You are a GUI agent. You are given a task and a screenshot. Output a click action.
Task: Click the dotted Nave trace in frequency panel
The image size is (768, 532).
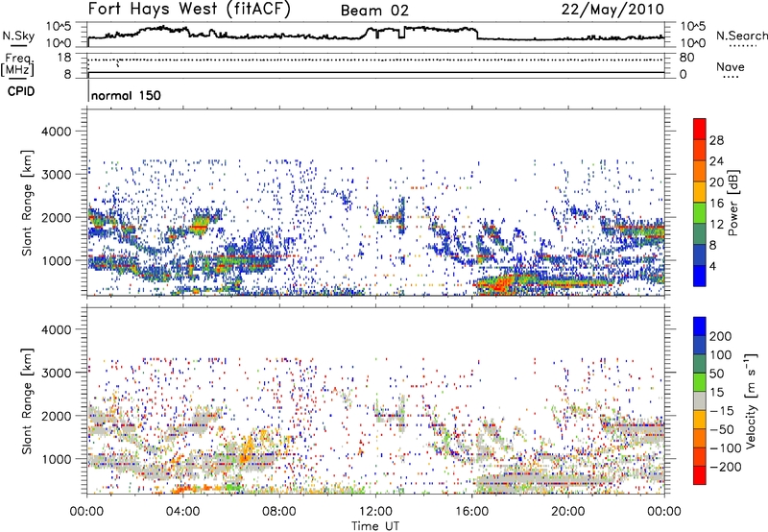(376, 60)
